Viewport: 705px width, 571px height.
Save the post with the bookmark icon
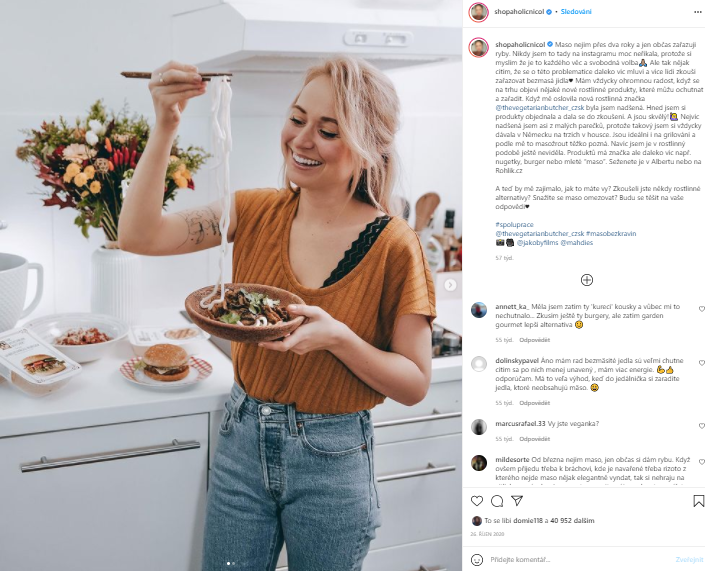pyautogui.click(x=698, y=501)
